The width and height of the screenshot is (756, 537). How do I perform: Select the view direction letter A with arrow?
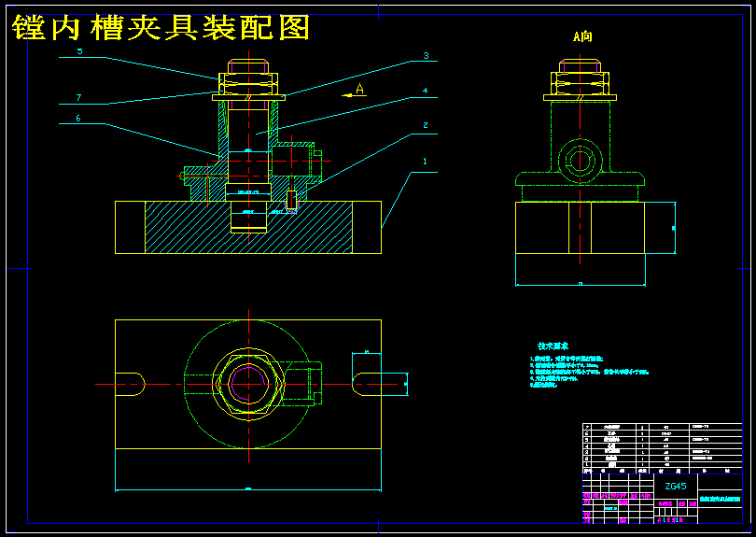[355, 91]
